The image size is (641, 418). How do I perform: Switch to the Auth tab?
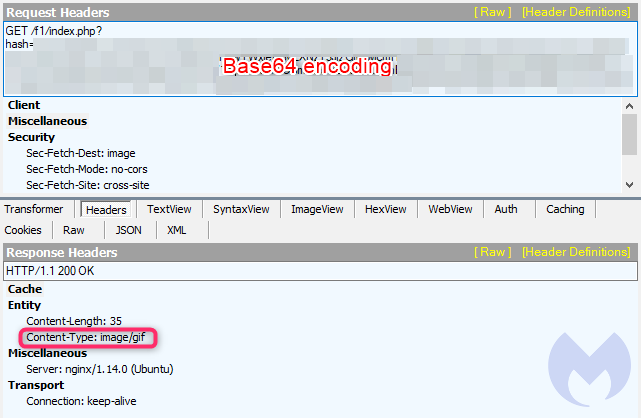click(x=506, y=209)
